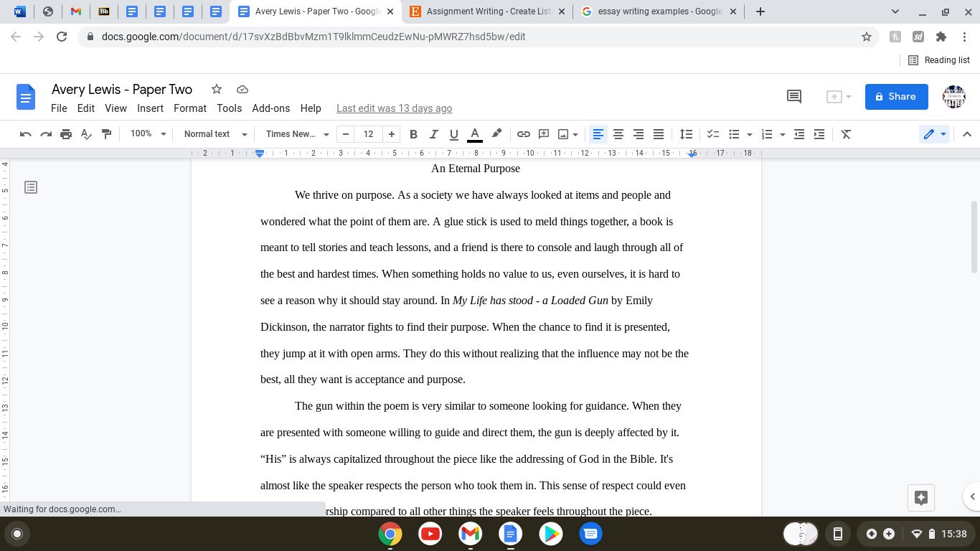The height and width of the screenshot is (551, 980).
Task: Open the Format menu
Action: click(189, 108)
